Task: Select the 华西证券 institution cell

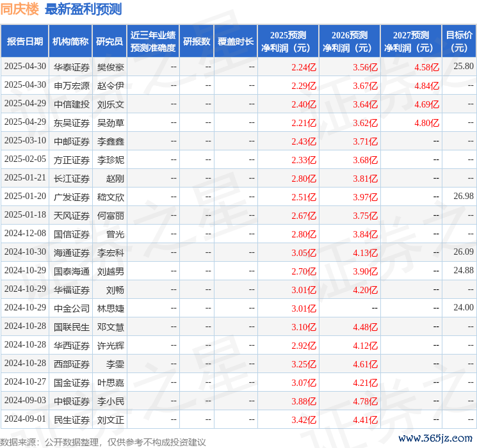Action: tap(72, 345)
